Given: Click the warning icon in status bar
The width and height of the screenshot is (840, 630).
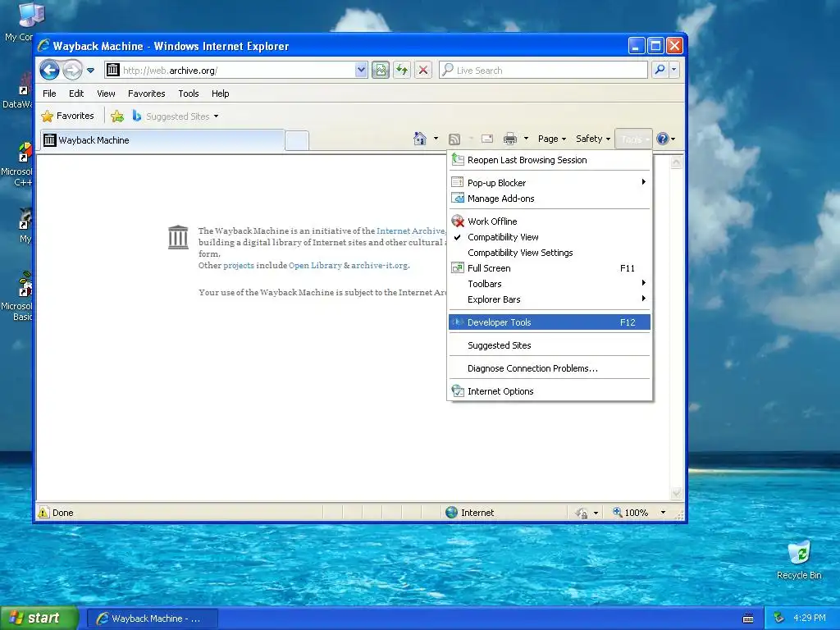Looking at the screenshot, I should (x=43, y=512).
